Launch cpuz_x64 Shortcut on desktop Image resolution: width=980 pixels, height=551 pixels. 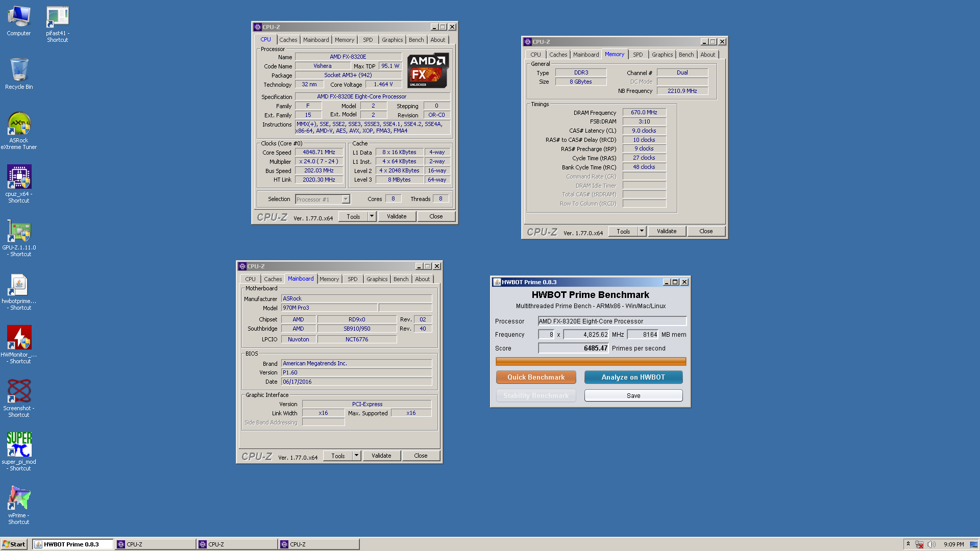[19, 184]
